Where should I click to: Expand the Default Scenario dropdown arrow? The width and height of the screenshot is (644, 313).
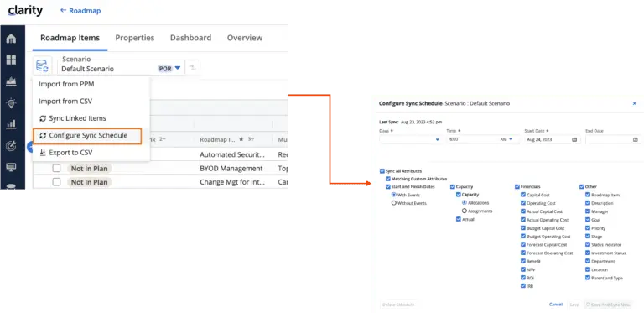[x=178, y=68]
